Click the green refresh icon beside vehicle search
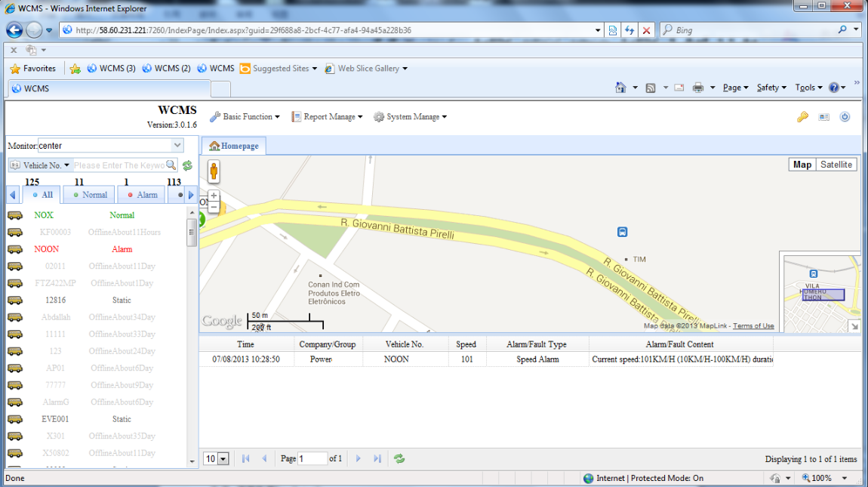This screenshot has width=868, height=487. click(187, 165)
